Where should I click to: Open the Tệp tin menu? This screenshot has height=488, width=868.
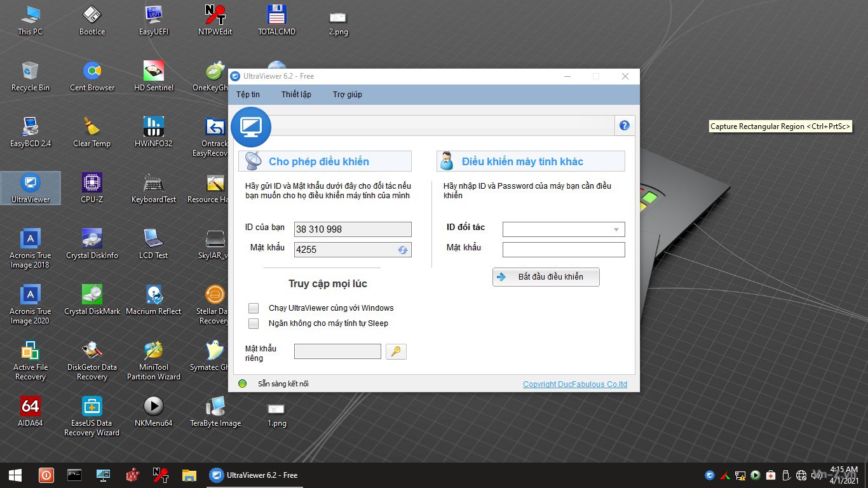coord(248,95)
